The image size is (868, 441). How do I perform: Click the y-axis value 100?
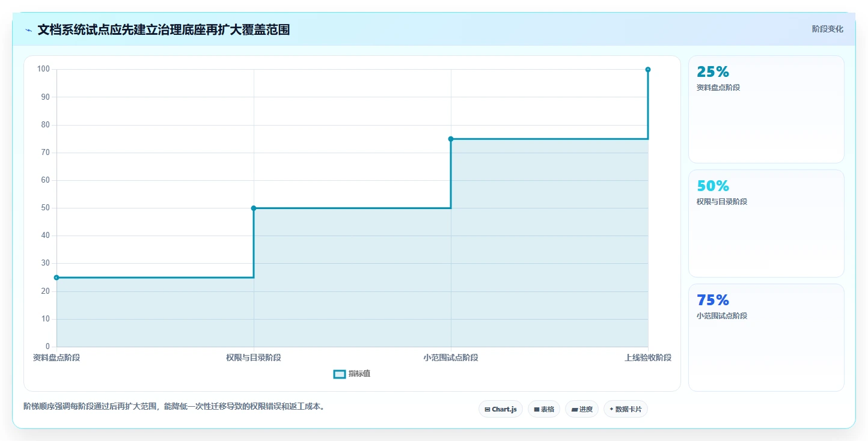coord(43,69)
